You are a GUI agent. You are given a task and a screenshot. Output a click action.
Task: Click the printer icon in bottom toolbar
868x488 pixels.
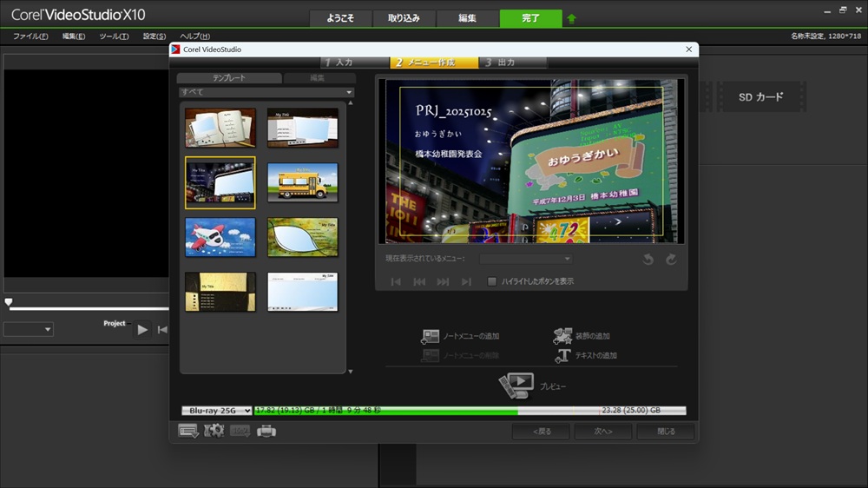266,431
